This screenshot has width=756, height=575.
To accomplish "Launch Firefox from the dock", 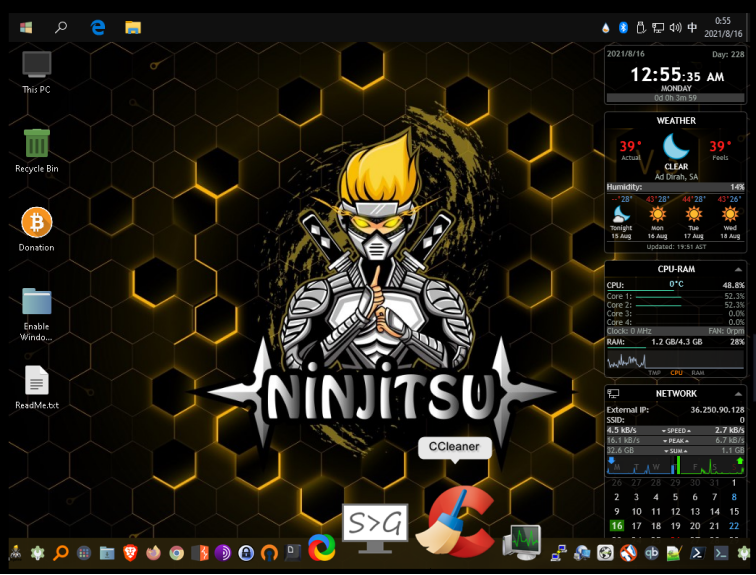I will tap(153, 553).
